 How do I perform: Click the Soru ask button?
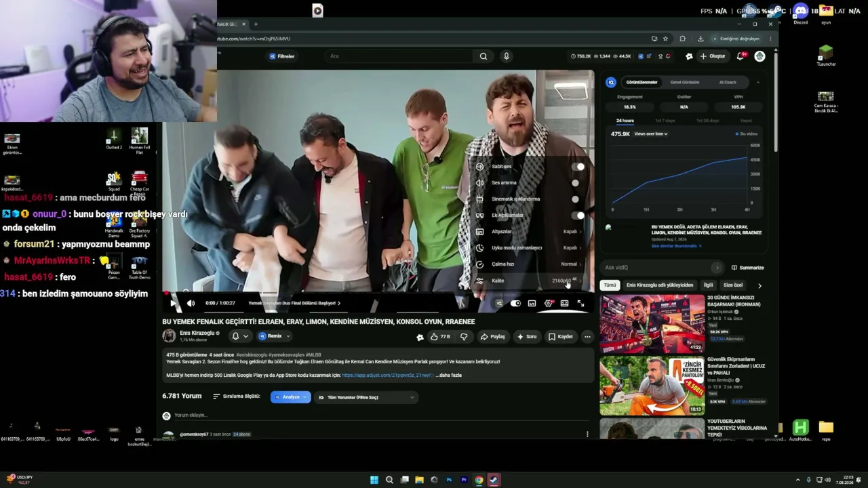tap(527, 337)
